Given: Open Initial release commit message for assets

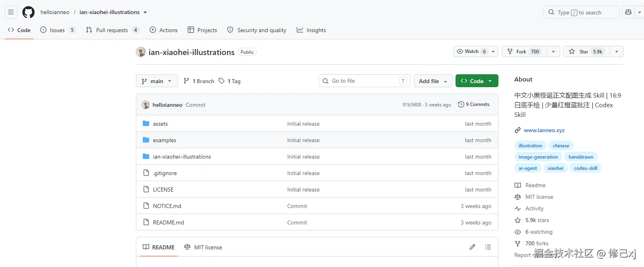Looking at the screenshot, I should 304,124.
